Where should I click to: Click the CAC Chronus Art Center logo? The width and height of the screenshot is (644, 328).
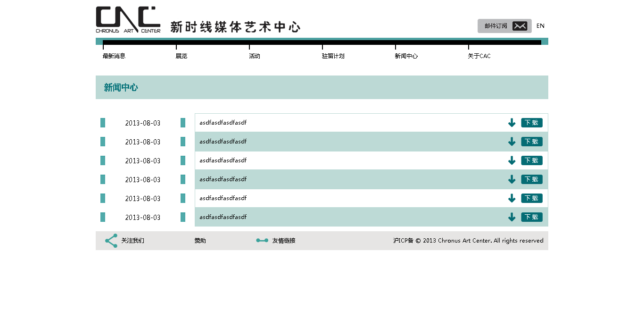click(x=128, y=19)
